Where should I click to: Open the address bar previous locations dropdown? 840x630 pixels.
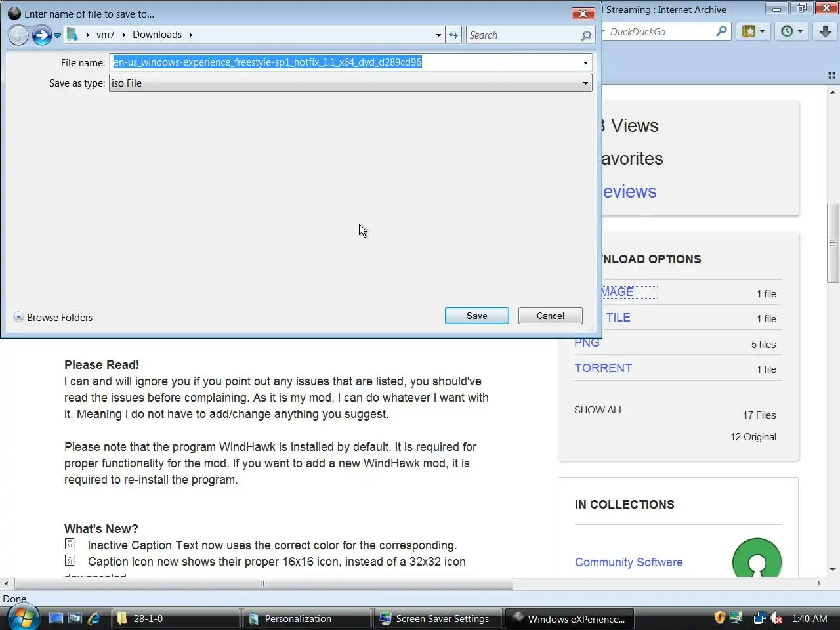click(x=438, y=35)
